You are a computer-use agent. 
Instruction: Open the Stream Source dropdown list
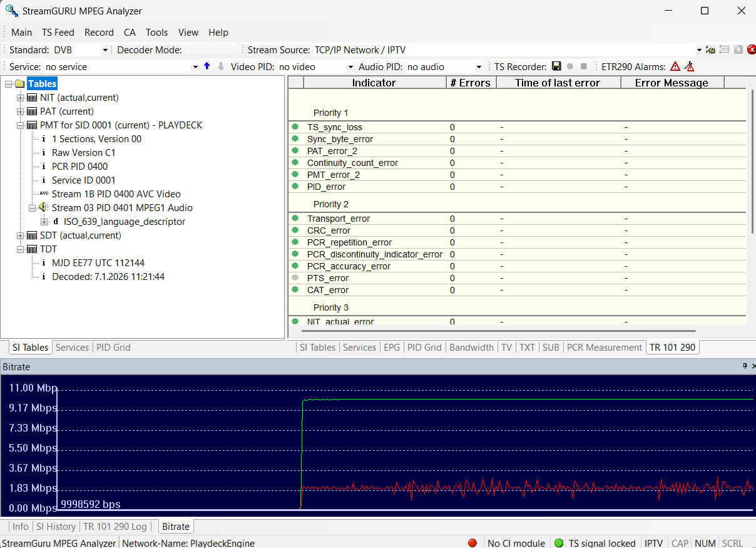click(699, 50)
